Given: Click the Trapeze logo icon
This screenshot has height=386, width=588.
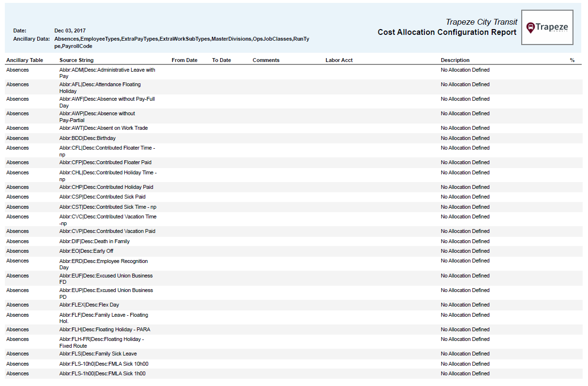Looking at the screenshot, I should [x=547, y=27].
